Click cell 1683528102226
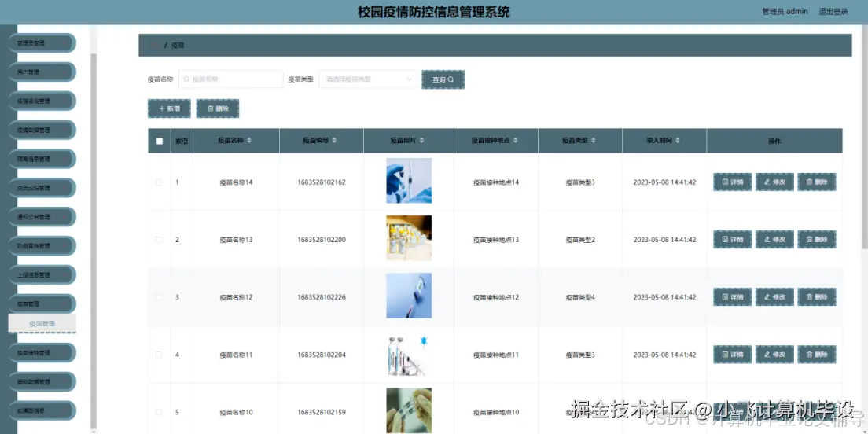Screen dimensions: 868x434 [x=322, y=297]
